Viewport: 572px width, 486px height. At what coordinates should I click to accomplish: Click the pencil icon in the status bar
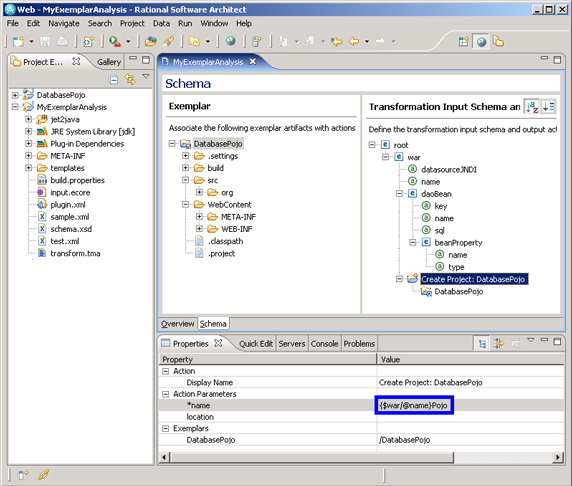(43, 474)
